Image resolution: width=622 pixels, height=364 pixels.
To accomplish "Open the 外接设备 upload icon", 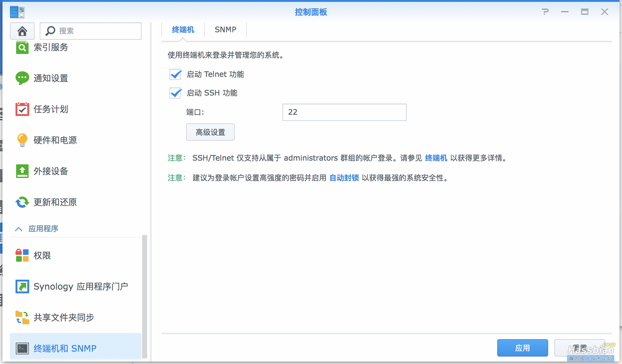I will pos(22,171).
